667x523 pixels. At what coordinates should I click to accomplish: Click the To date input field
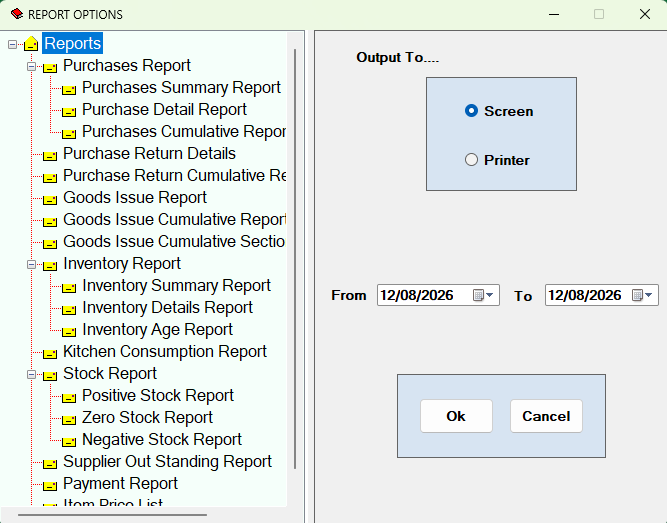[601, 295]
